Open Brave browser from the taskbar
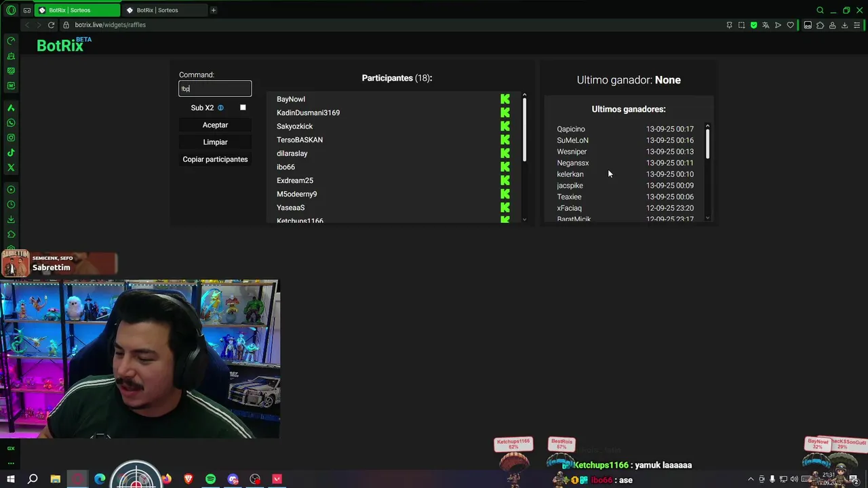This screenshot has width=868, height=488. click(189, 479)
